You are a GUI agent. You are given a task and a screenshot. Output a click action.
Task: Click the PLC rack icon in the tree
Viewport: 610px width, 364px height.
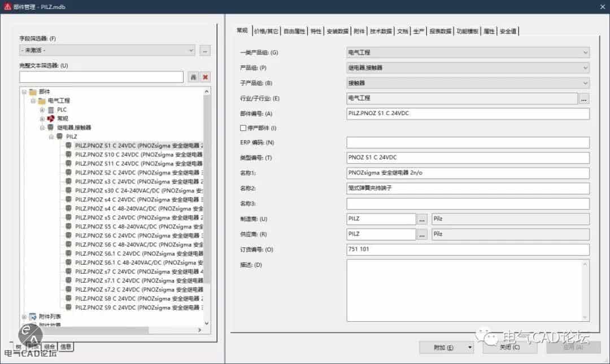tap(51, 110)
